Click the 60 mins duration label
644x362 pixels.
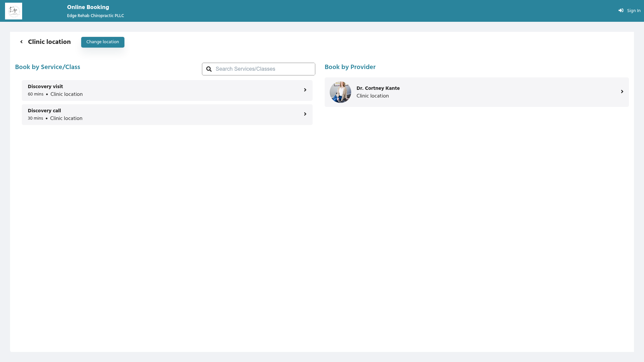(36, 95)
